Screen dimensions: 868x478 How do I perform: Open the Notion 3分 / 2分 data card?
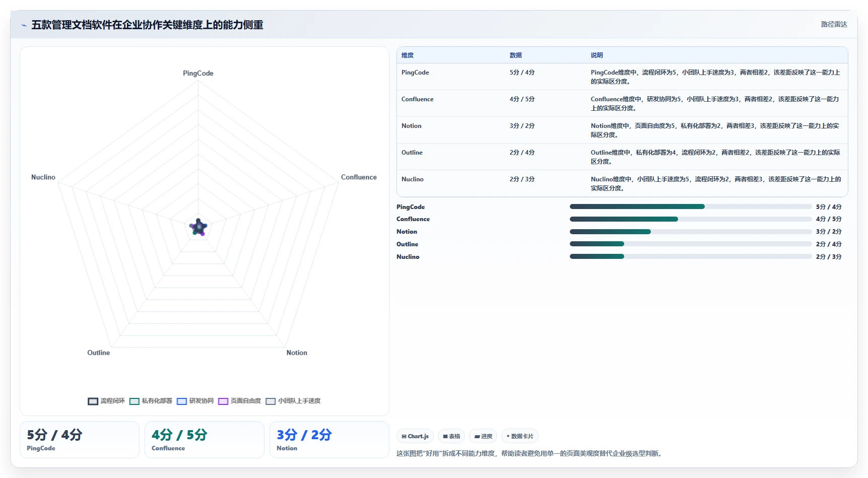[329, 440]
